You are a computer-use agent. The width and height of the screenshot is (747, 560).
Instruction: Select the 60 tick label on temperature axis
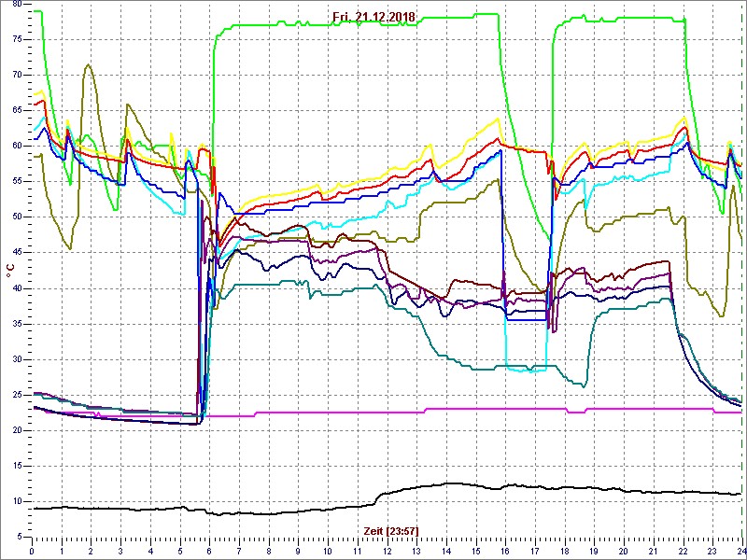coord(17,147)
